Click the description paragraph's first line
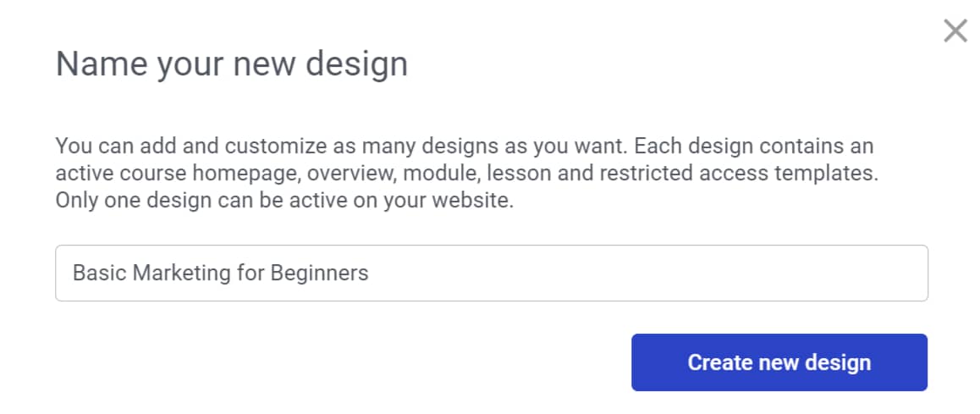980x414 pixels. tap(465, 146)
